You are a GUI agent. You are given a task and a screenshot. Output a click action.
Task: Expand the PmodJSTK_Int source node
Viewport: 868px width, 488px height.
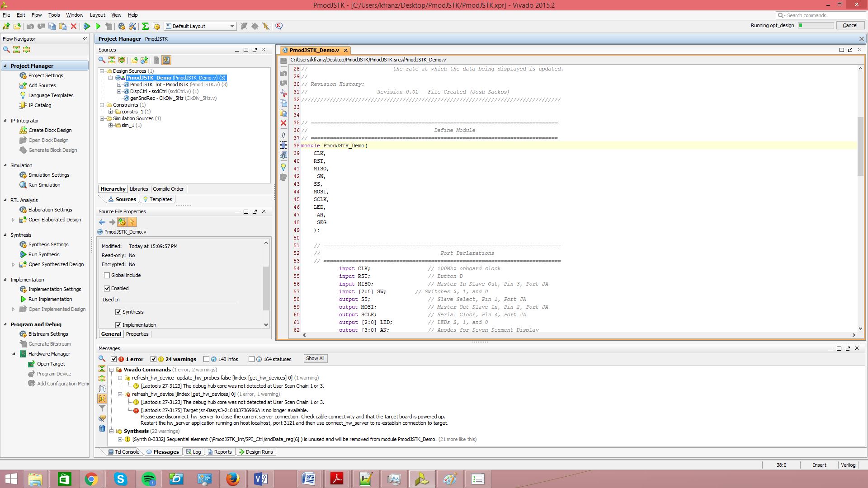tap(119, 84)
